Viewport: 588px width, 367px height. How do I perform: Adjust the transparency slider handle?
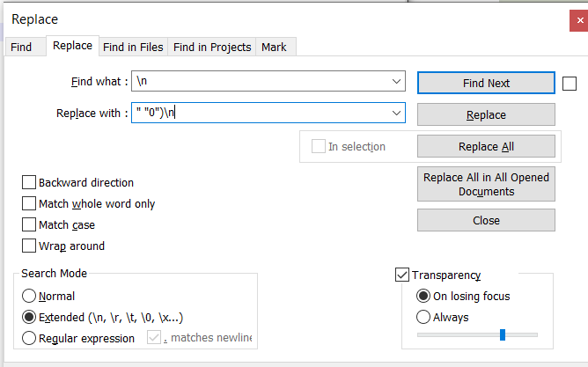503,334
